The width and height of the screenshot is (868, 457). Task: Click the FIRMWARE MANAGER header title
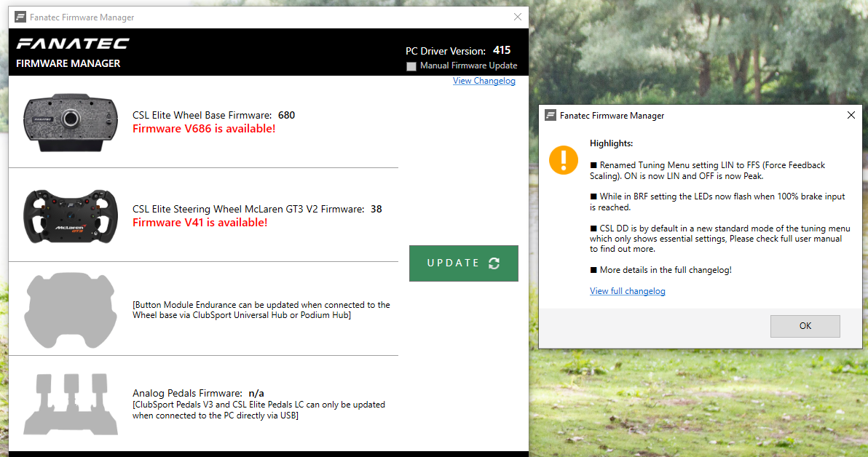[x=68, y=63]
